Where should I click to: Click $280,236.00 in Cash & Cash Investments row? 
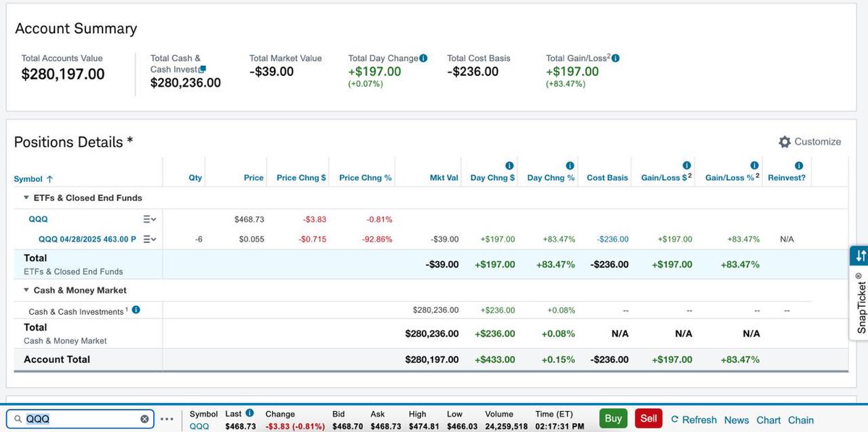click(x=435, y=310)
